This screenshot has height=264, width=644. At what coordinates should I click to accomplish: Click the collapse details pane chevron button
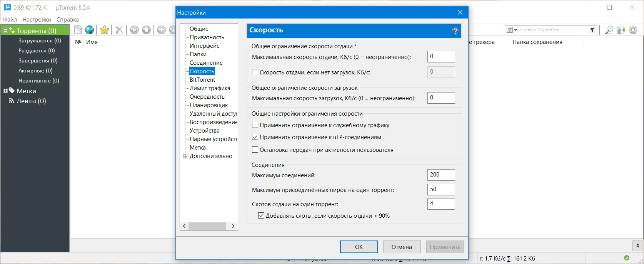(637, 246)
